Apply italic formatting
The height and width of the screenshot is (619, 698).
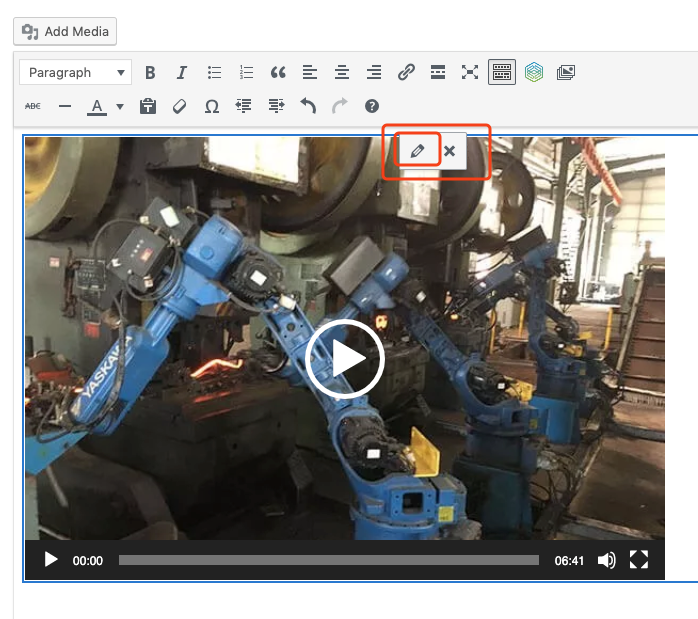pos(182,72)
